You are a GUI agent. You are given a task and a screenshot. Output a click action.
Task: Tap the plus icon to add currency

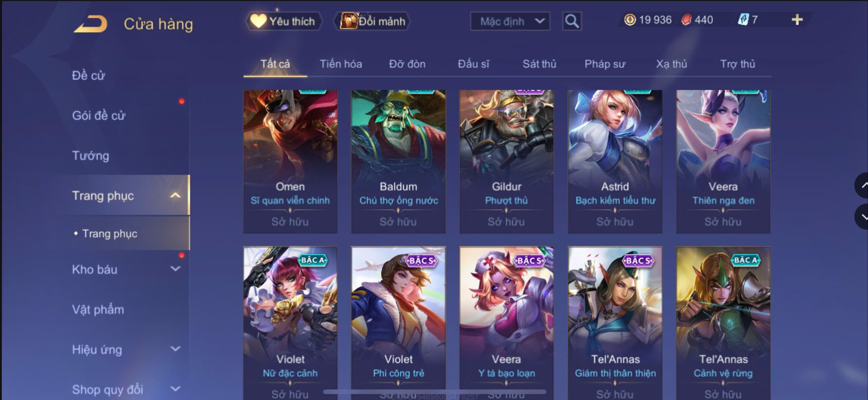coord(797,20)
